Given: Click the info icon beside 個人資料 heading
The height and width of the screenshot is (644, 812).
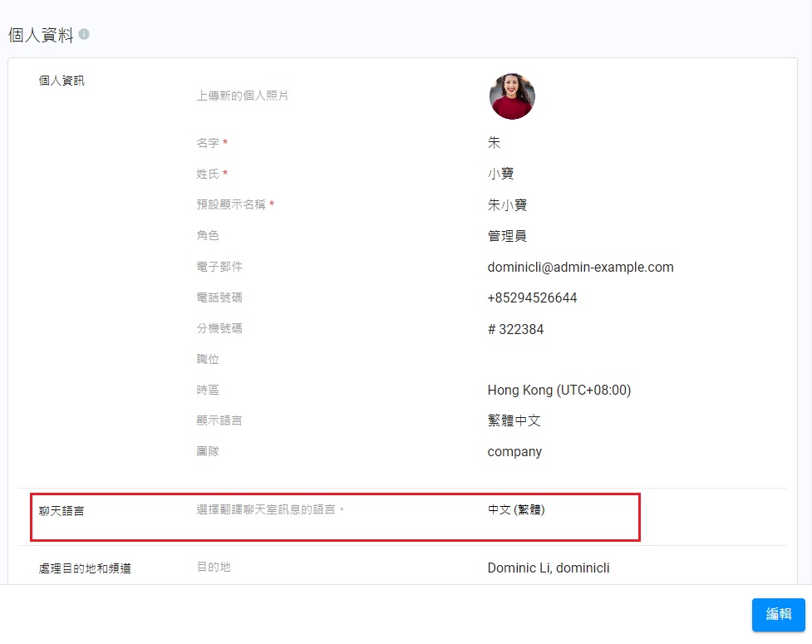Looking at the screenshot, I should [84, 34].
